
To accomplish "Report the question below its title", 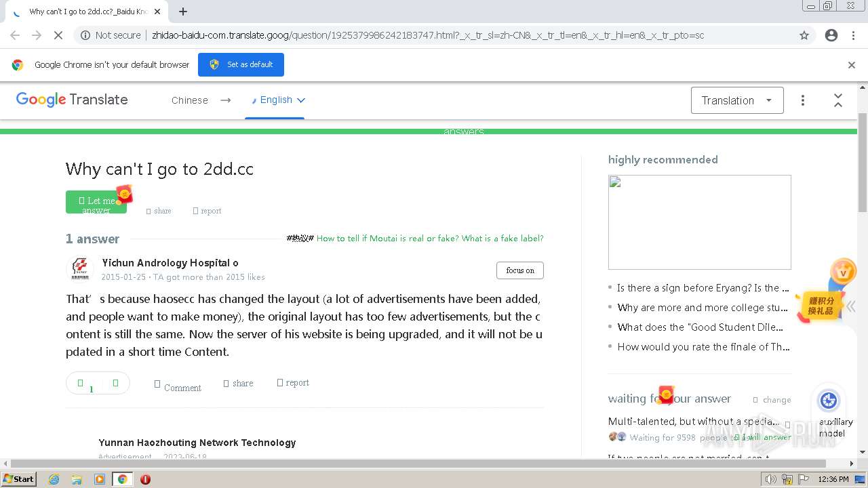I will pos(208,211).
